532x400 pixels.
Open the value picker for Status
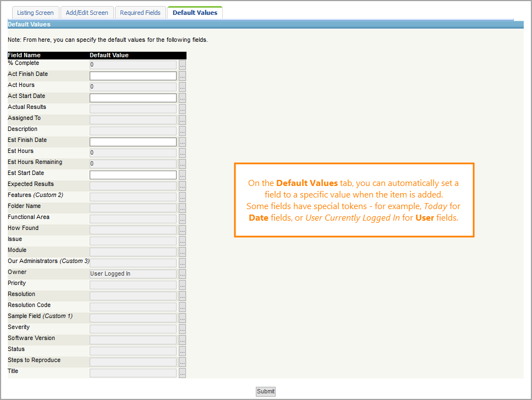[182, 350]
